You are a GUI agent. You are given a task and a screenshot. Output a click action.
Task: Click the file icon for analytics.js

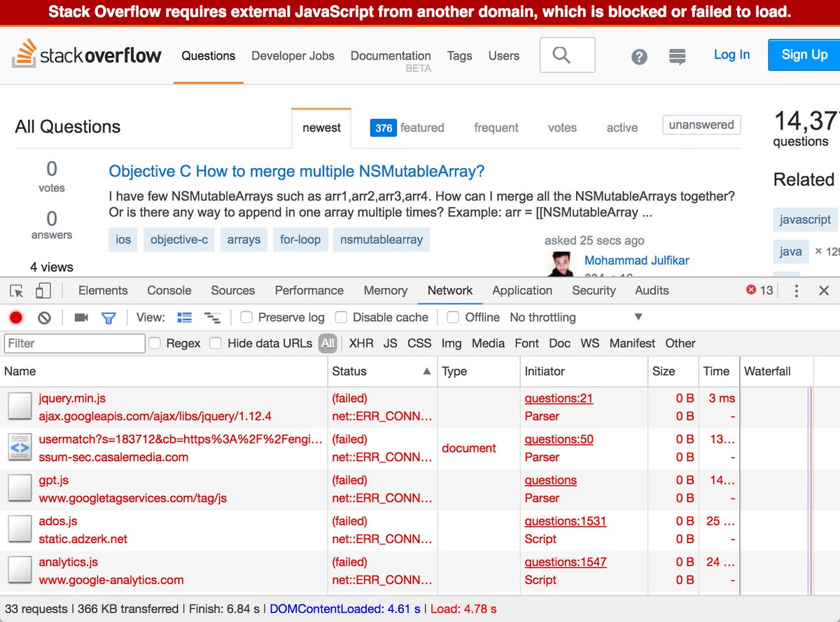[20, 570]
